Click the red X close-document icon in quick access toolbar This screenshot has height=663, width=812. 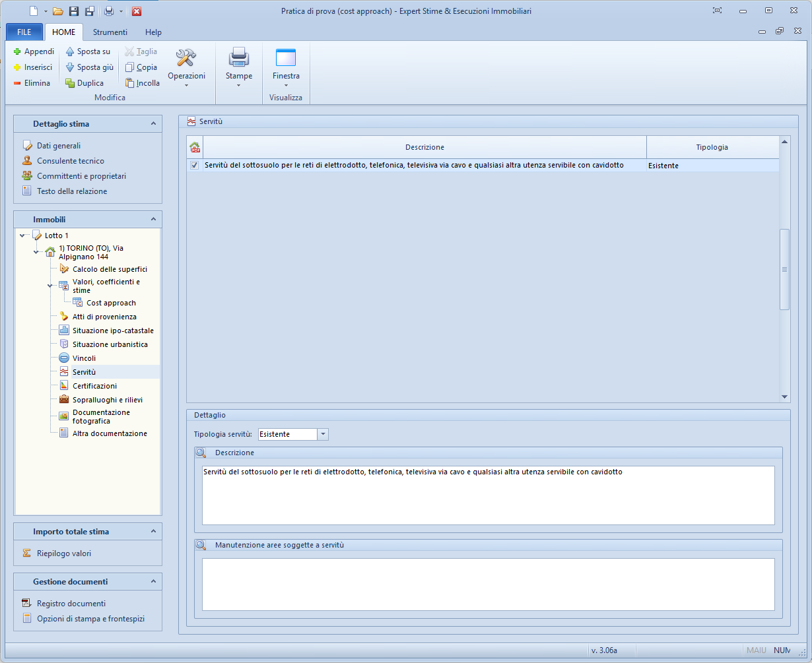[137, 11]
